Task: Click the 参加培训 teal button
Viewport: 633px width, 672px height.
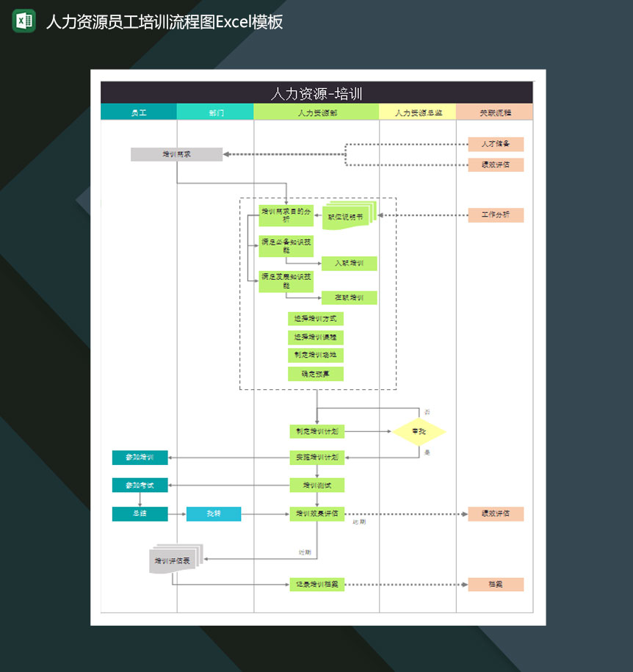Action: [140, 458]
